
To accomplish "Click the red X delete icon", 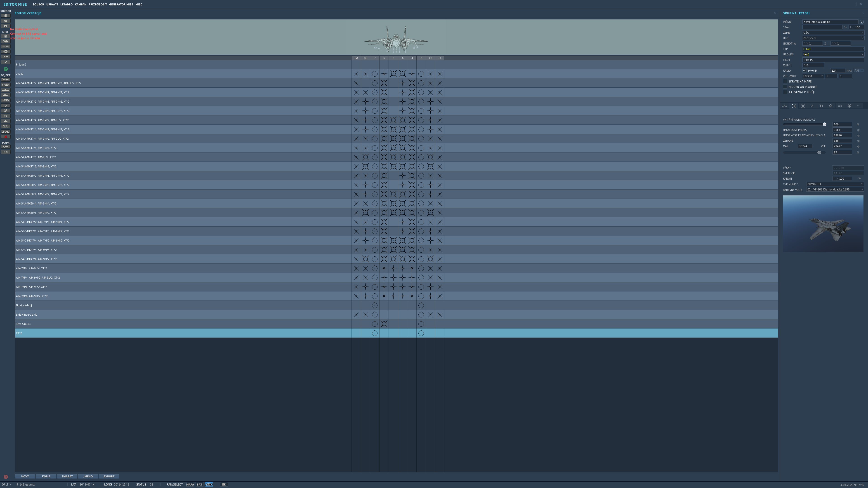I will click(5, 137).
